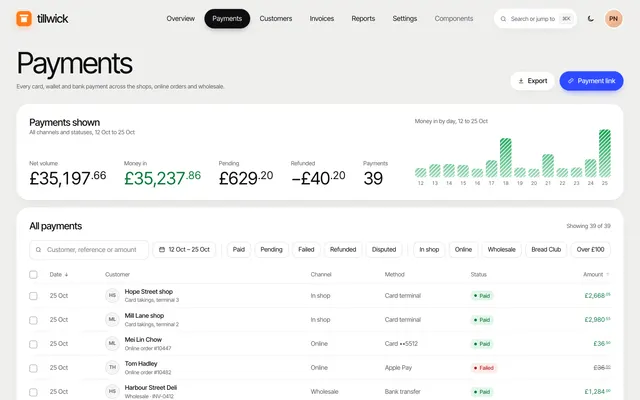Toggle the Paid status filter chip
640x400 pixels.
(x=239, y=249)
